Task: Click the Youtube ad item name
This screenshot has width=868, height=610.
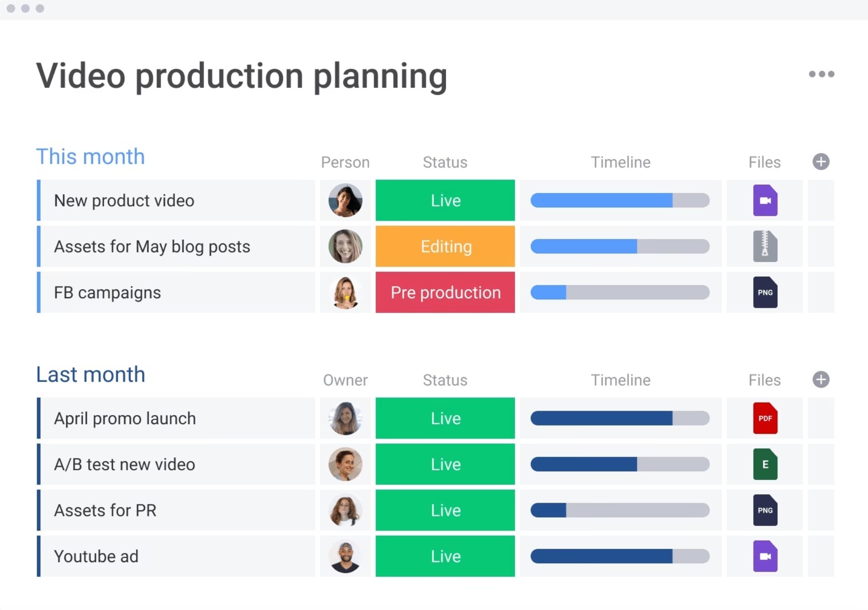Action: [96, 556]
